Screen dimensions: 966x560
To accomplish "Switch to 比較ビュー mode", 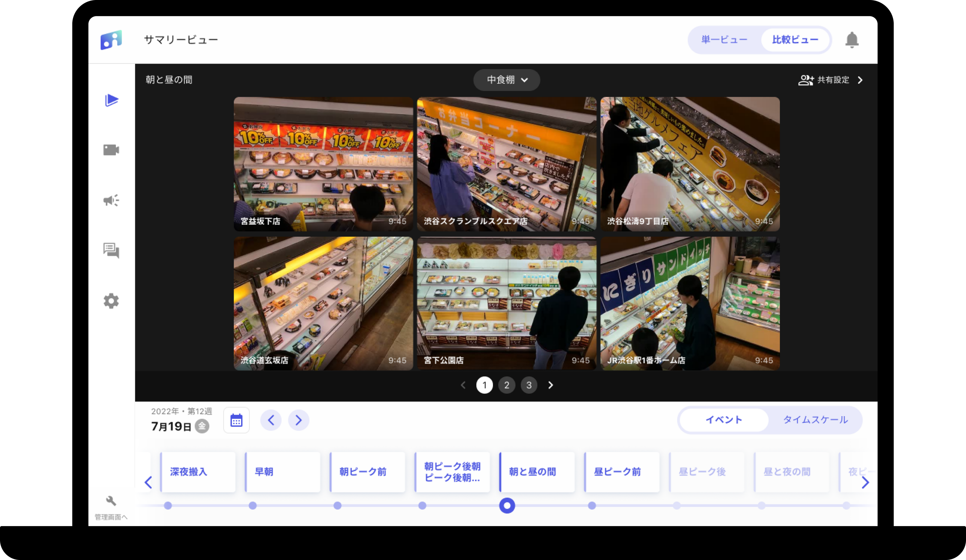I will 795,40.
